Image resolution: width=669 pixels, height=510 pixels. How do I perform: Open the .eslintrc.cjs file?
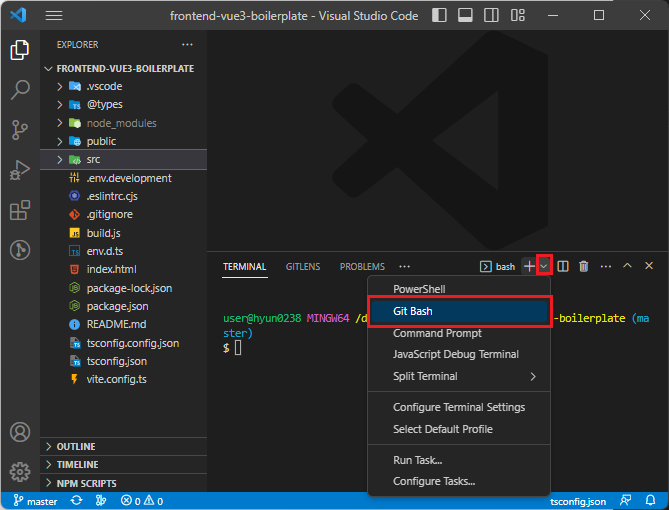[x=124, y=196]
